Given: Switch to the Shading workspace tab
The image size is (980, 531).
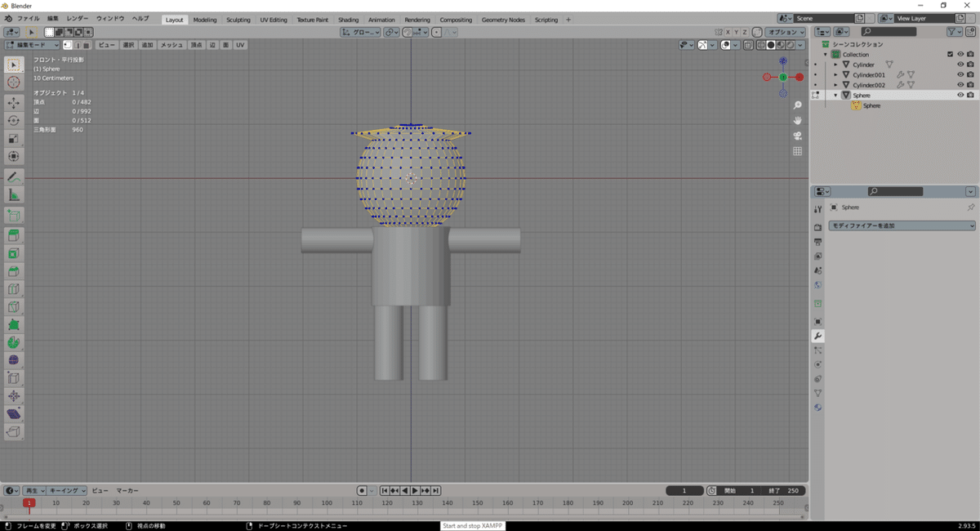Looking at the screenshot, I should (348, 20).
